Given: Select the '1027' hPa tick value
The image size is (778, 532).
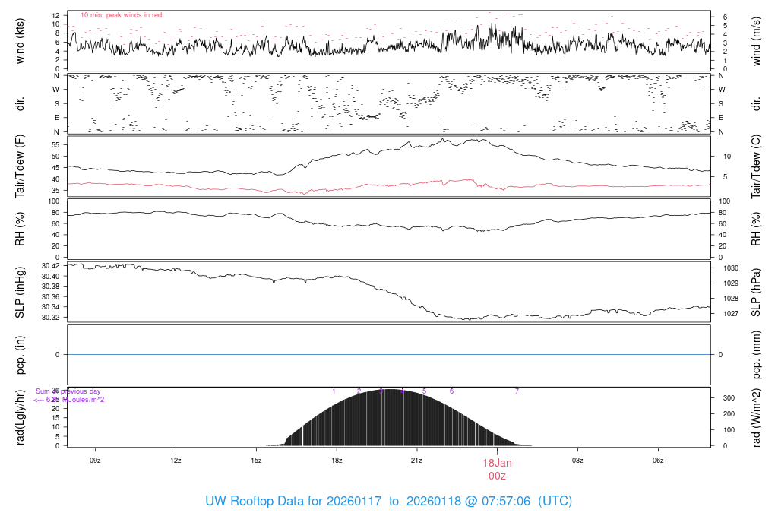Looking at the screenshot, I should 731,314.
